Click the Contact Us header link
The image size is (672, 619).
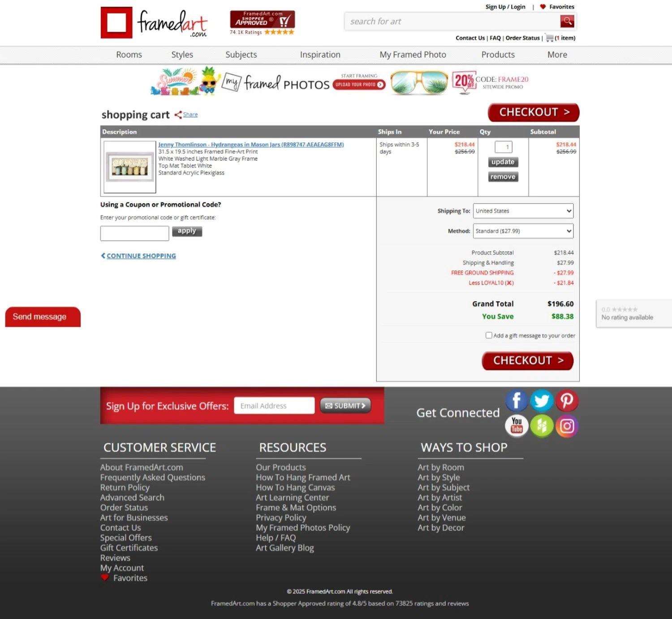[470, 38]
